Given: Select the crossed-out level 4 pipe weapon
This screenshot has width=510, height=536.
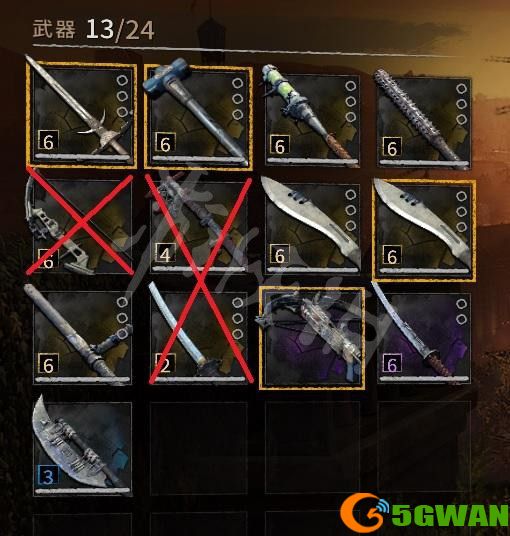Looking at the screenshot, I should 199,227.
